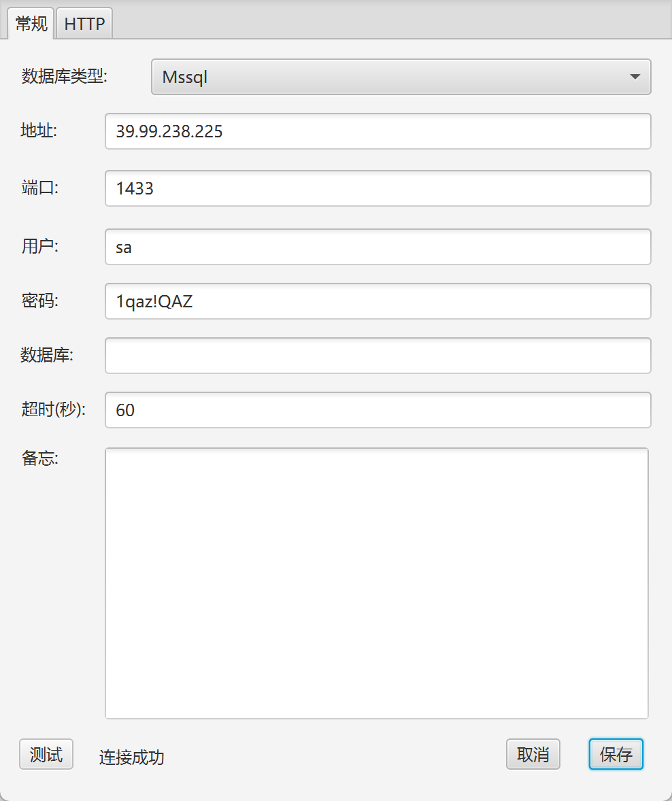Switch to the HTTP tab
Image resolution: width=672 pixels, height=801 pixels.
click(x=84, y=24)
